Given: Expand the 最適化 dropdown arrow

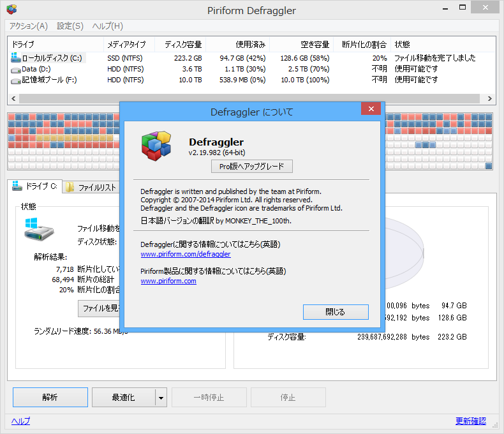Looking at the screenshot, I should point(161,398).
